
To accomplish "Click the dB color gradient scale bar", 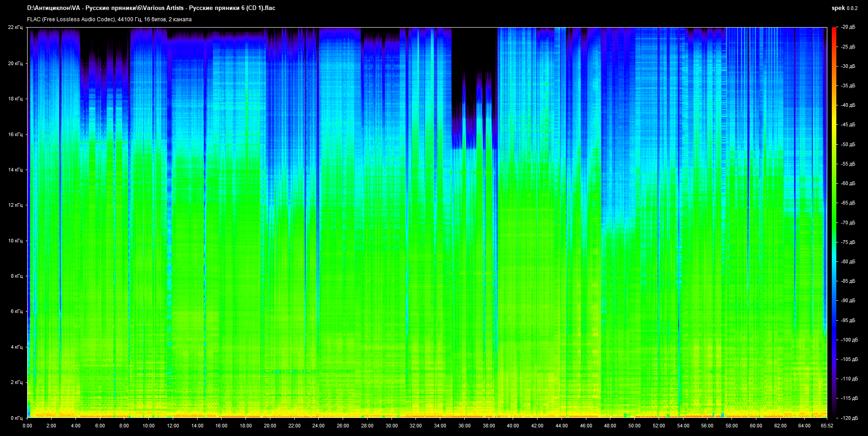I will pyautogui.click(x=834, y=223).
